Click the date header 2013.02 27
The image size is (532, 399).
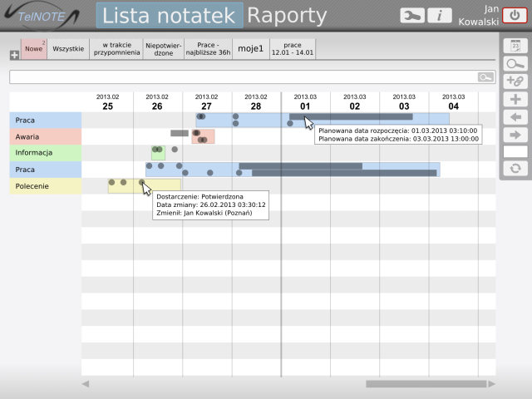click(x=206, y=102)
